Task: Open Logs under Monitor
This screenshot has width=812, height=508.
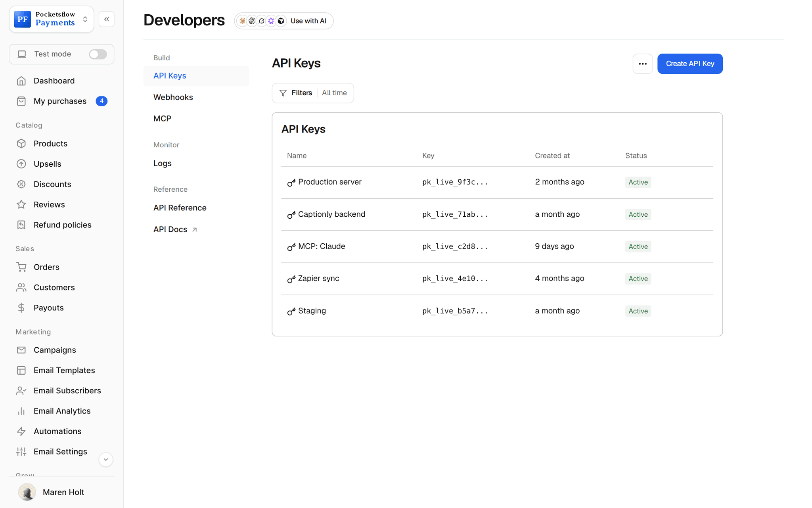Action: pyautogui.click(x=163, y=164)
